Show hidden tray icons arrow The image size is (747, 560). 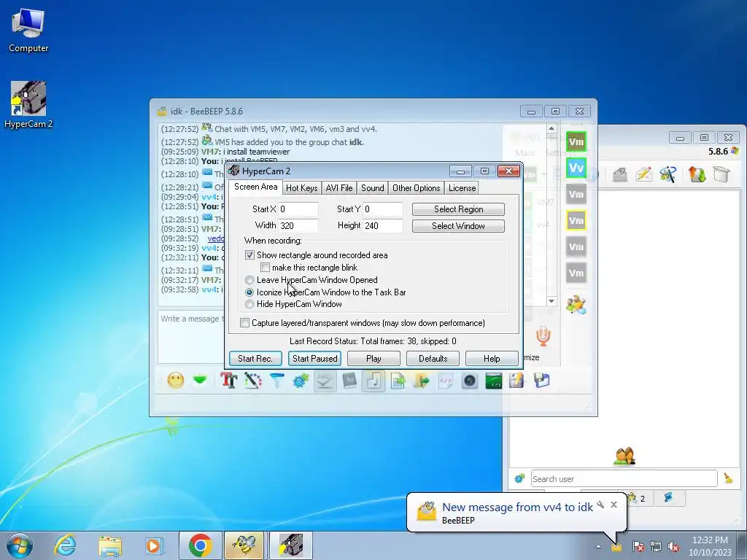point(598,547)
